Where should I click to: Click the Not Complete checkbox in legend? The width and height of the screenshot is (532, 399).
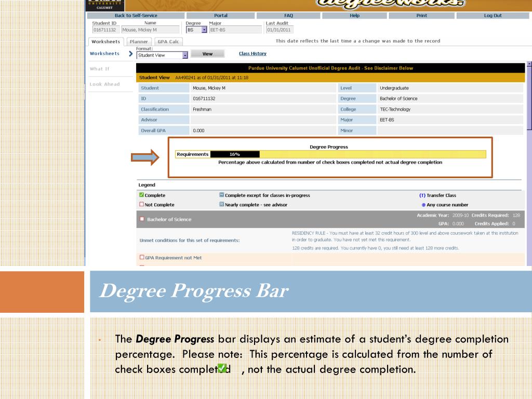click(x=141, y=204)
